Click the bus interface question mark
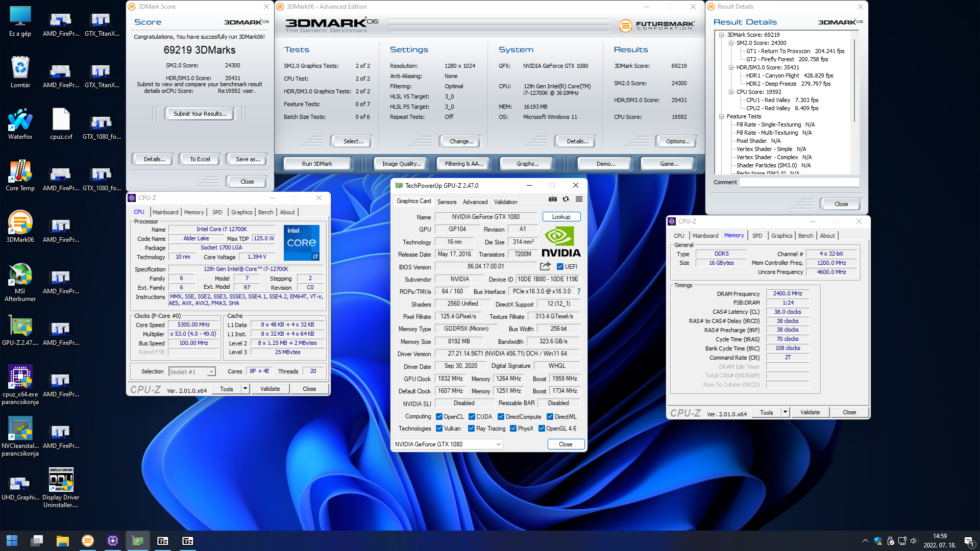 pos(579,291)
